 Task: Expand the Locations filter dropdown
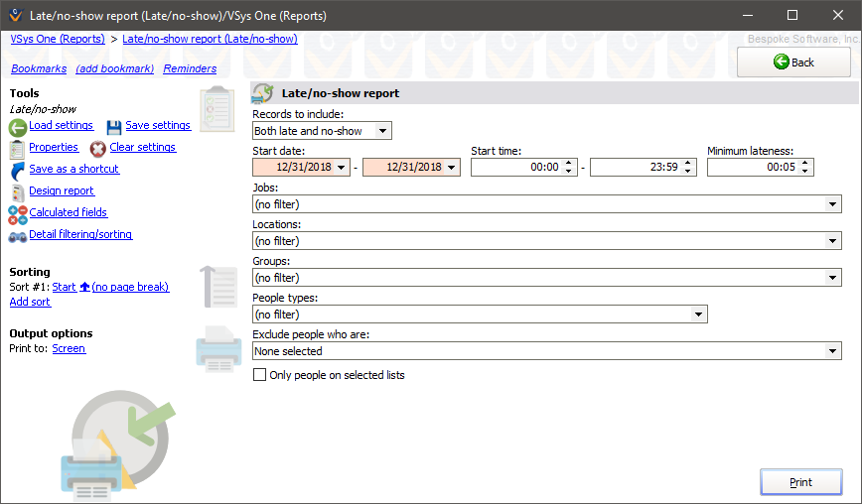tap(833, 241)
